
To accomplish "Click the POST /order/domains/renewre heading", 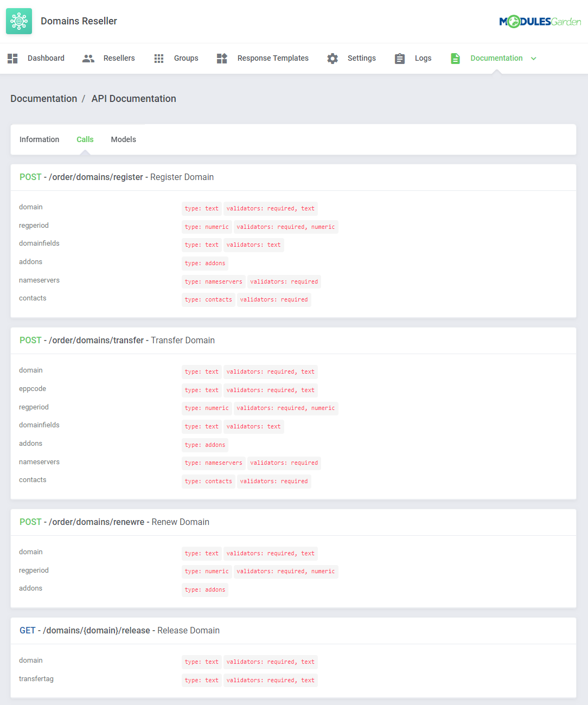I will (x=114, y=522).
